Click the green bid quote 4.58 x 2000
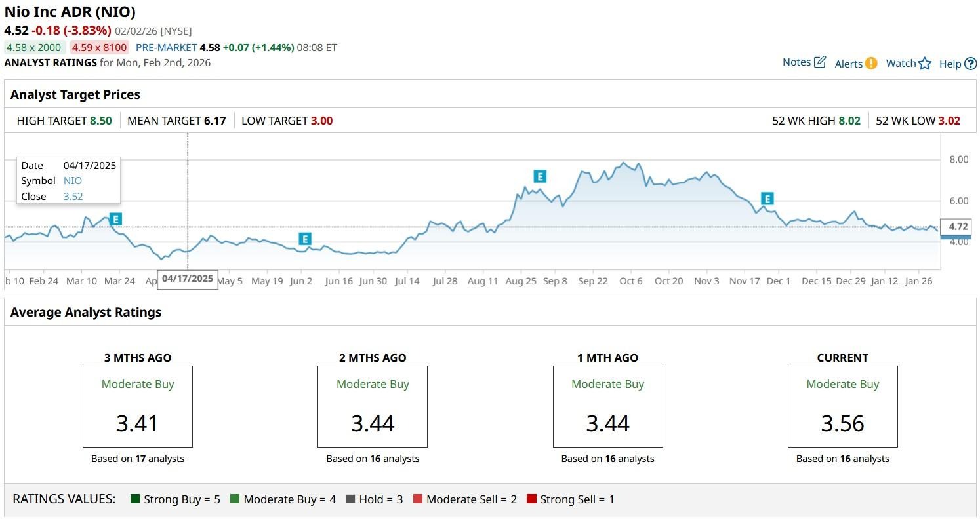 (34, 47)
